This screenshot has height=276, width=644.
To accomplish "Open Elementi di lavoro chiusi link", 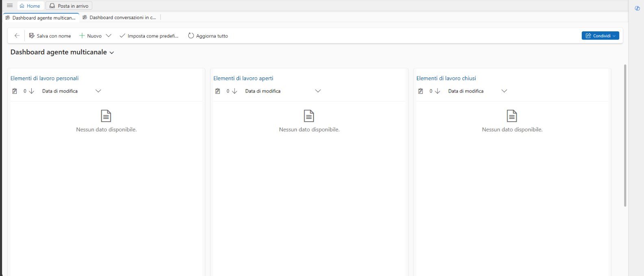I will (446, 78).
